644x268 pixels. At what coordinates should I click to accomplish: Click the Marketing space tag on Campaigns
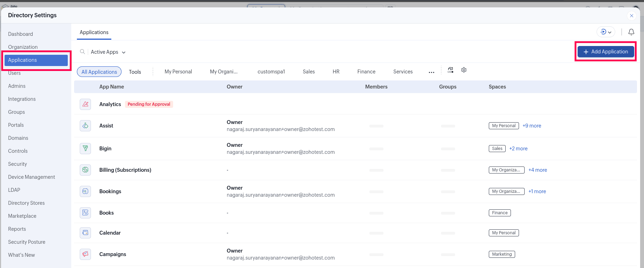pos(502,254)
